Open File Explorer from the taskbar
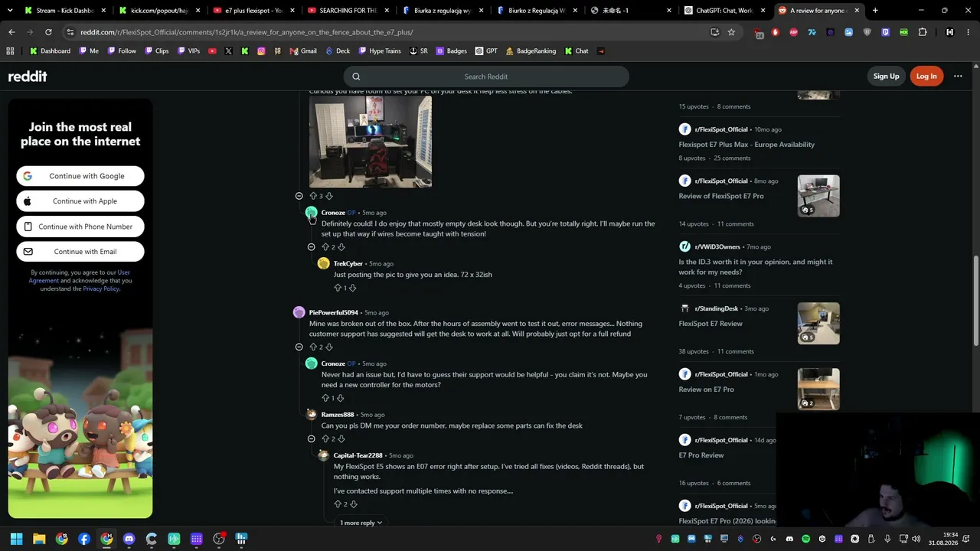The width and height of the screenshot is (980, 551). point(39,539)
